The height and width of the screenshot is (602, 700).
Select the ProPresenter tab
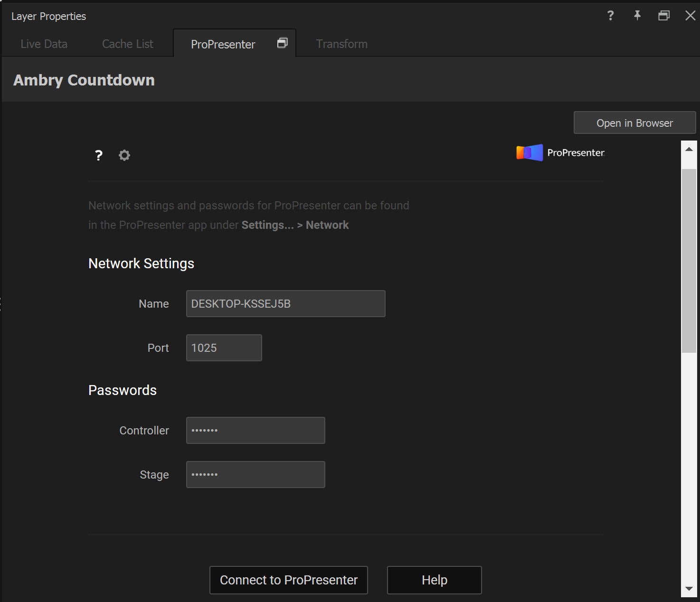click(223, 44)
